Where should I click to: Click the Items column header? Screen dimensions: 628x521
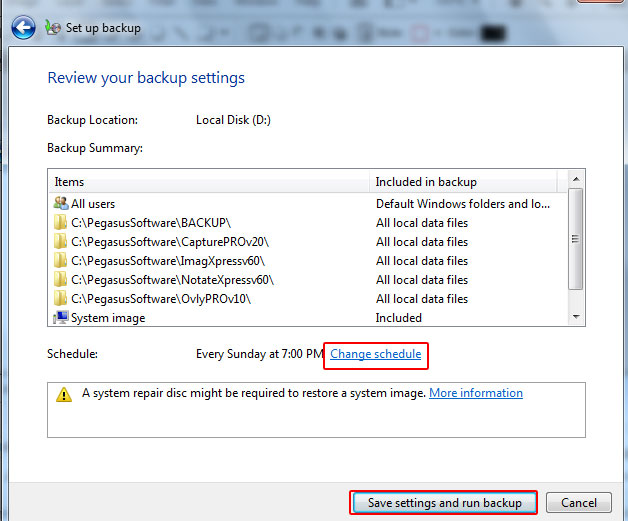(209, 182)
